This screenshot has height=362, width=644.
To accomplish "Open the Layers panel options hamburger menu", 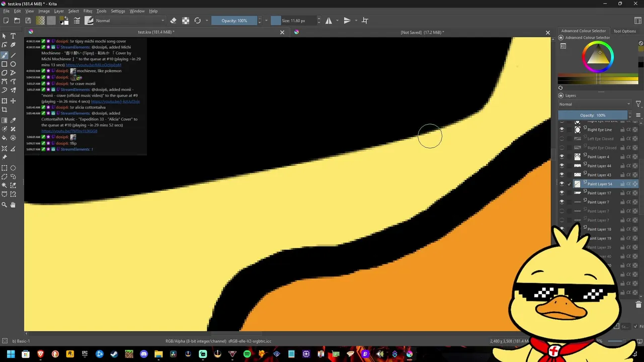I will [x=638, y=115].
